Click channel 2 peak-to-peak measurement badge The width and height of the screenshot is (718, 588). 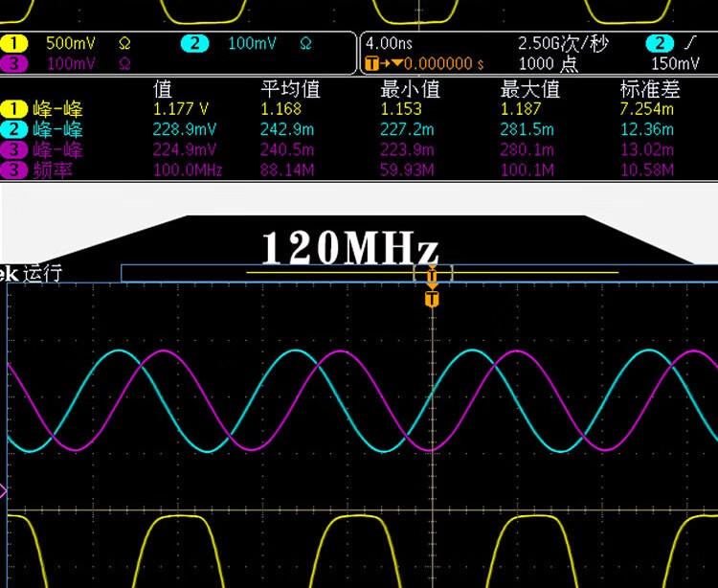coord(13,129)
